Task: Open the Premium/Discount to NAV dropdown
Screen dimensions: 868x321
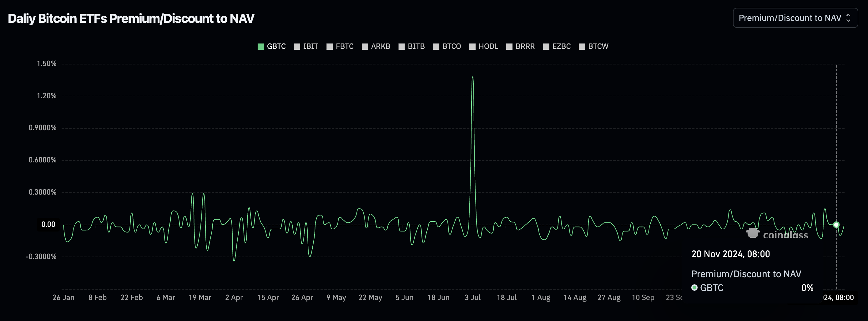Action: (x=795, y=18)
